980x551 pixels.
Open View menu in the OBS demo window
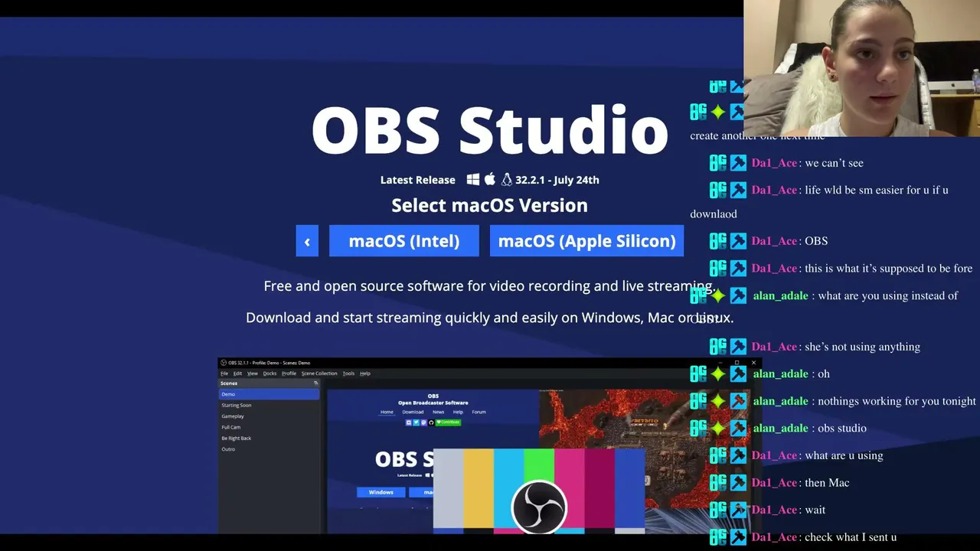252,373
